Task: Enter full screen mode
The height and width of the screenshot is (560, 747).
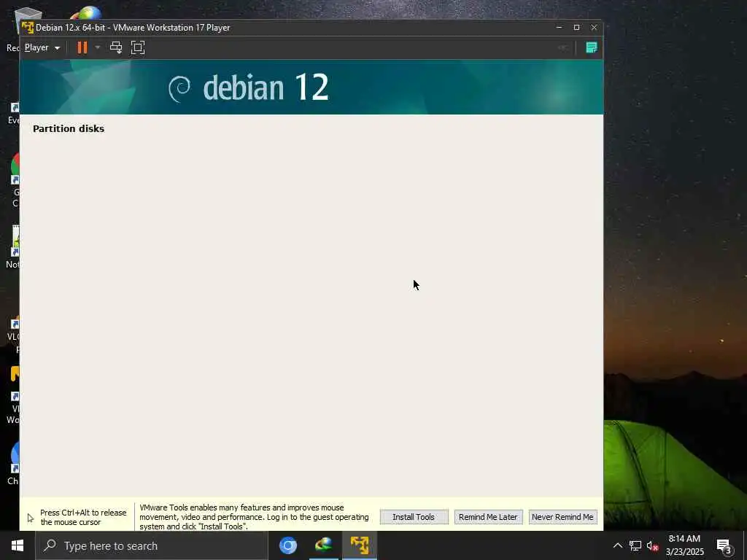Action: coord(138,47)
